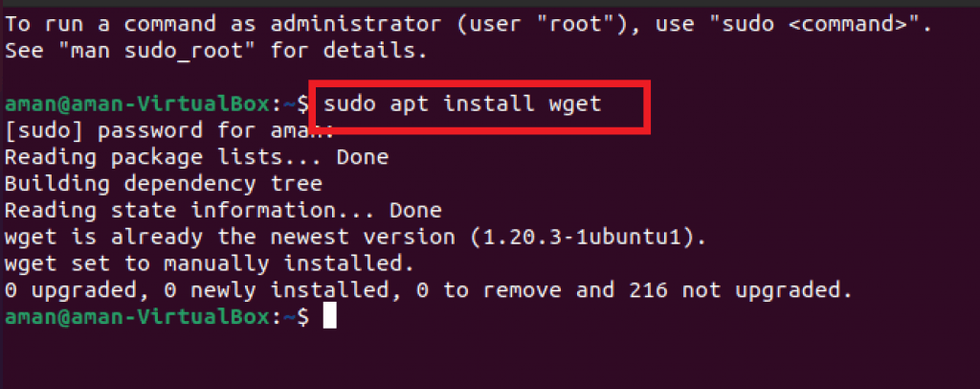Screen dimensions: 980x389
Task: Click the highlighted "sudo apt install wget" command
Action: pyautogui.click(x=462, y=103)
